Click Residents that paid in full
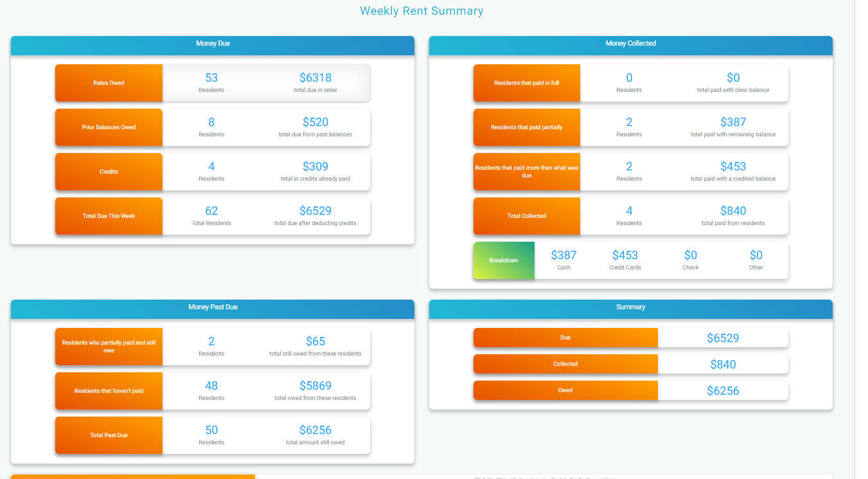The width and height of the screenshot is (868, 479). [526, 82]
